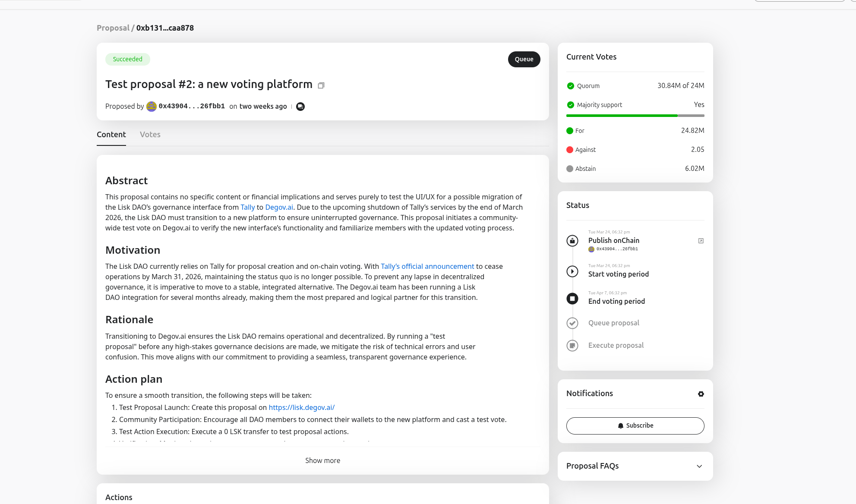The image size is (856, 504).
Task: Click the majority support progress bar
Action: tap(635, 116)
